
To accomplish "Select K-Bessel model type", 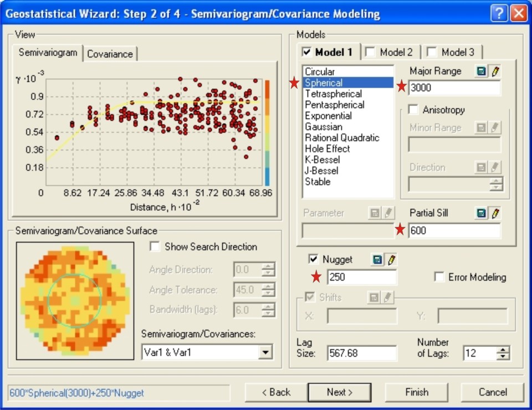I will 348,160.
